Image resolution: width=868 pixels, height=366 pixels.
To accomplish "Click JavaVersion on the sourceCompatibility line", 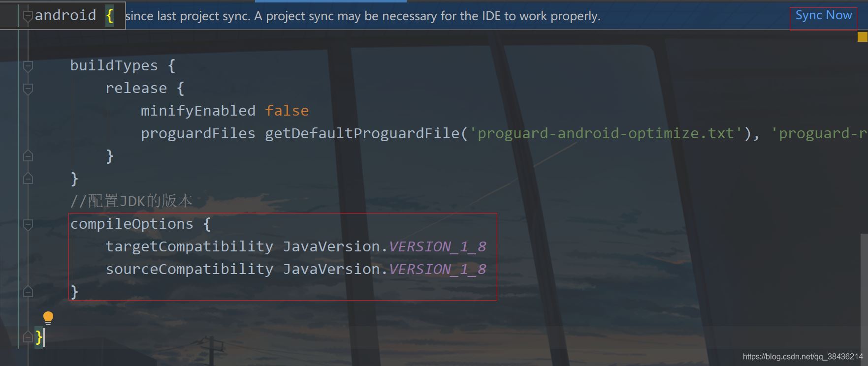I will [x=331, y=269].
